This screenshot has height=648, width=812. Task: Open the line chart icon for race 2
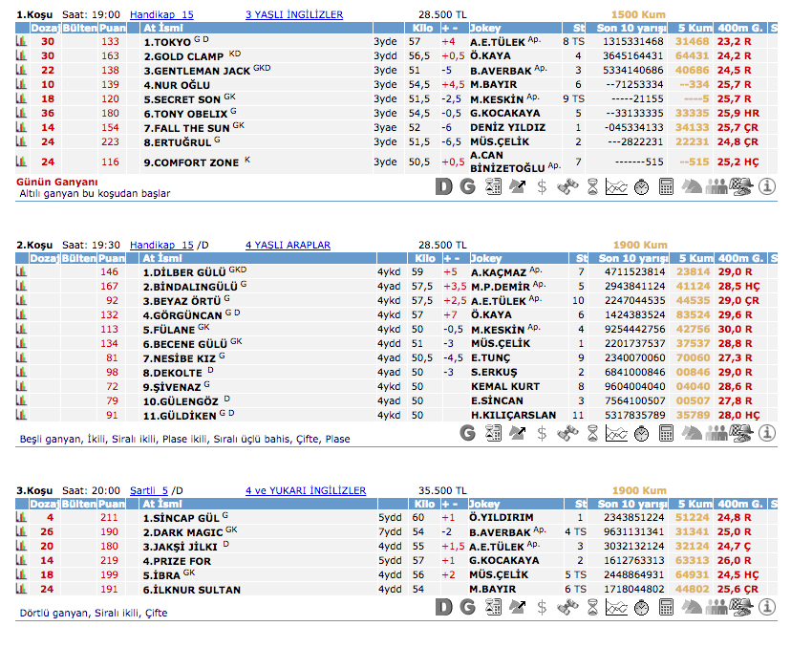pos(617,433)
